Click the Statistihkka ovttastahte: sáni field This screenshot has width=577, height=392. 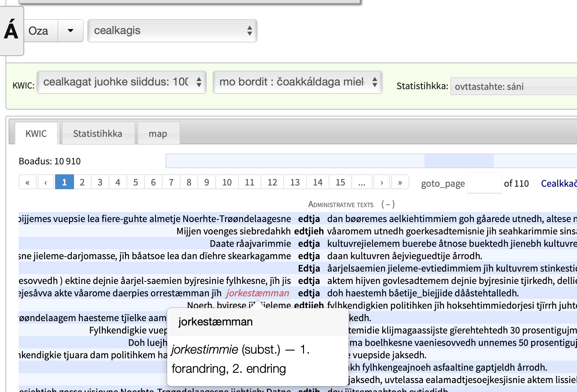point(514,86)
